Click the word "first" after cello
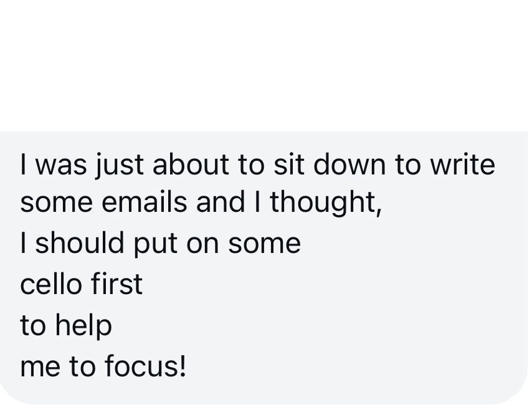532x410 pixels. (x=116, y=284)
